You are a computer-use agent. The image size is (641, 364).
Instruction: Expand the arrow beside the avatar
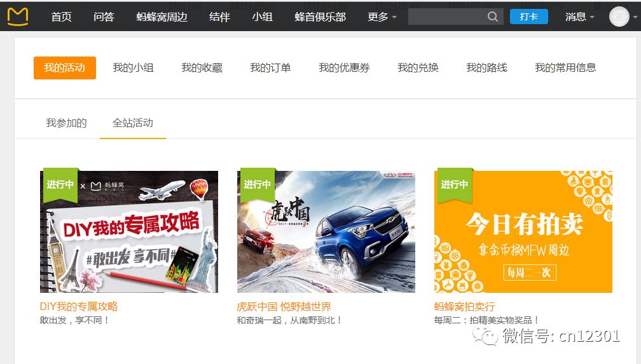pyautogui.click(x=635, y=17)
